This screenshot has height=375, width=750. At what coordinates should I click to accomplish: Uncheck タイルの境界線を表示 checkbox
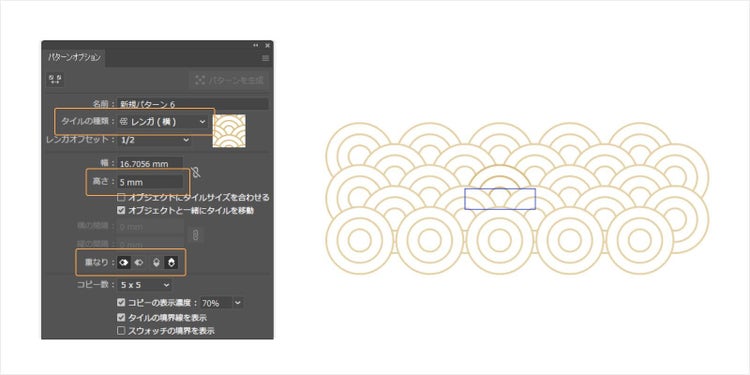click(121, 318)
